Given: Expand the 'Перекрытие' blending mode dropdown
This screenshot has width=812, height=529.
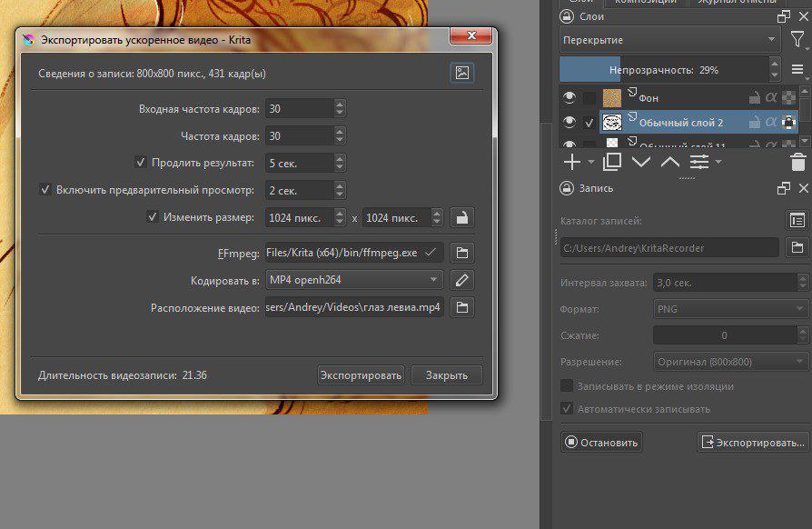Looking at the screenshot, I should 669,40.
